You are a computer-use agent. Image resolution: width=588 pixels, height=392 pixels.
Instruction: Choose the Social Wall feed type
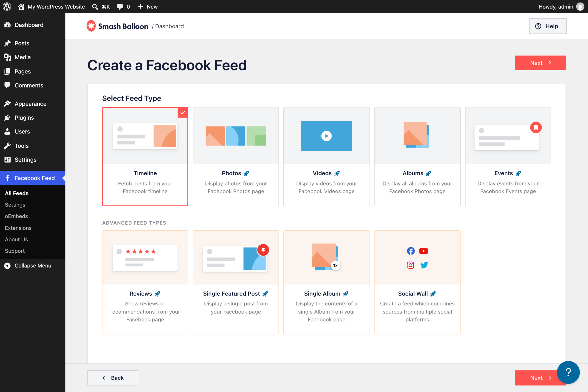[x=417, y=282]
